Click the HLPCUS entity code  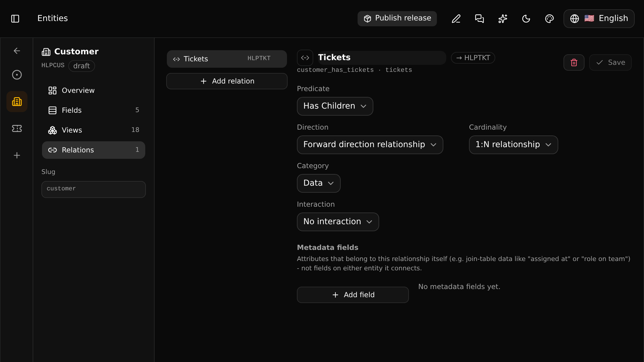(x=53, y=65)
